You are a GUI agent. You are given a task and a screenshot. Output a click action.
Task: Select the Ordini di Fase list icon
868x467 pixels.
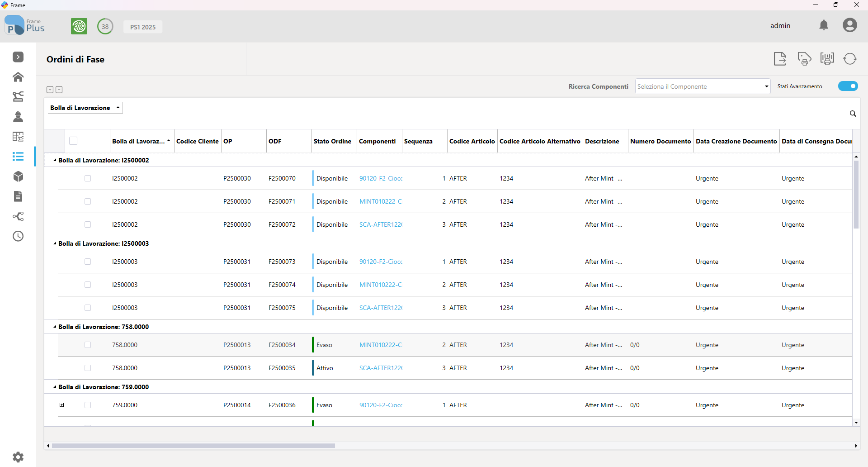[x=18, y=157]
